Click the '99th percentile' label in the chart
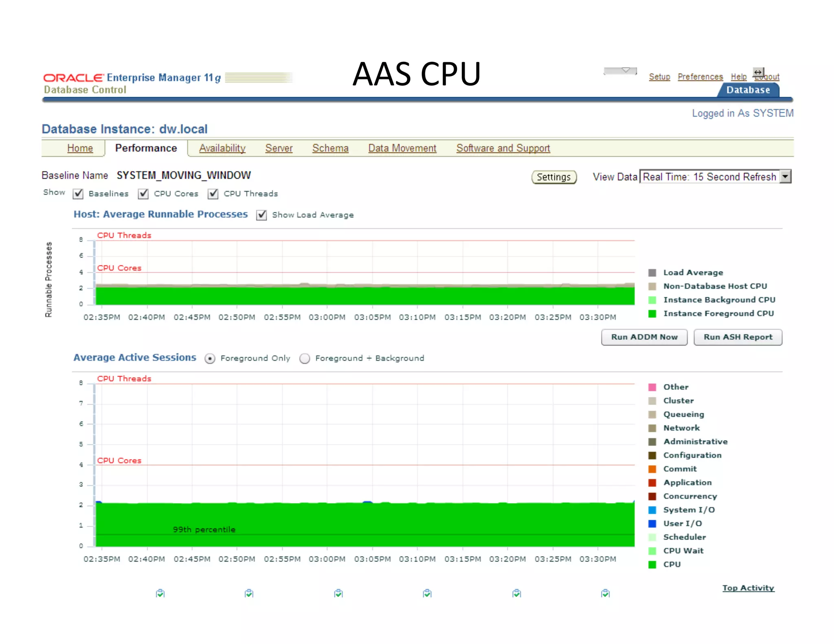The height and width of the screenshot is (644, 834). tap(204, 529)
